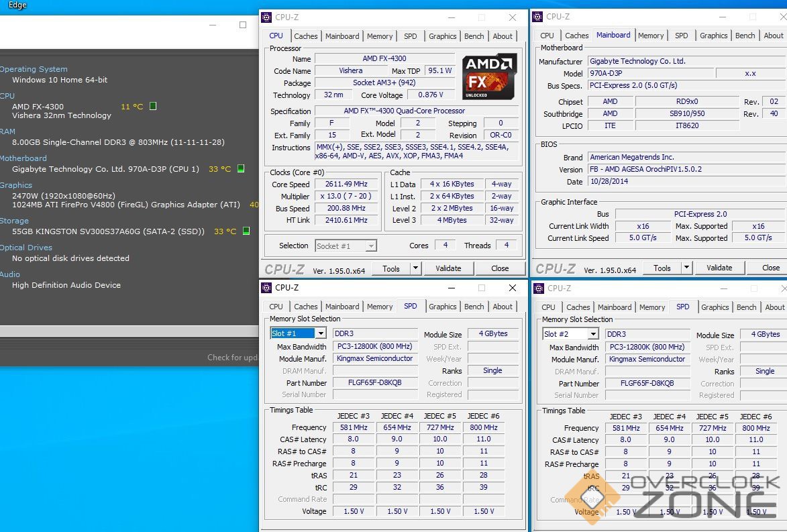The image size is (787, 532).
Task: Open Graphics tab in CPU window
Action: (x=442, y=36)
